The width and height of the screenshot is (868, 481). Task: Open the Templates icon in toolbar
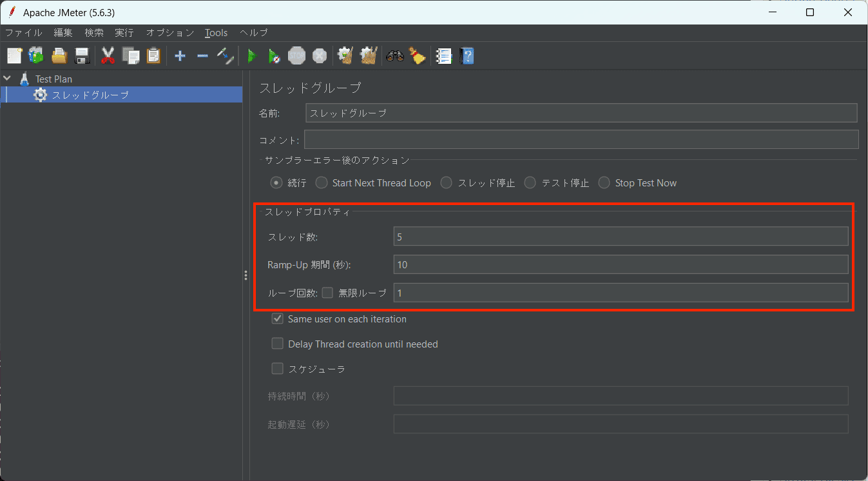tap(36, 56)
